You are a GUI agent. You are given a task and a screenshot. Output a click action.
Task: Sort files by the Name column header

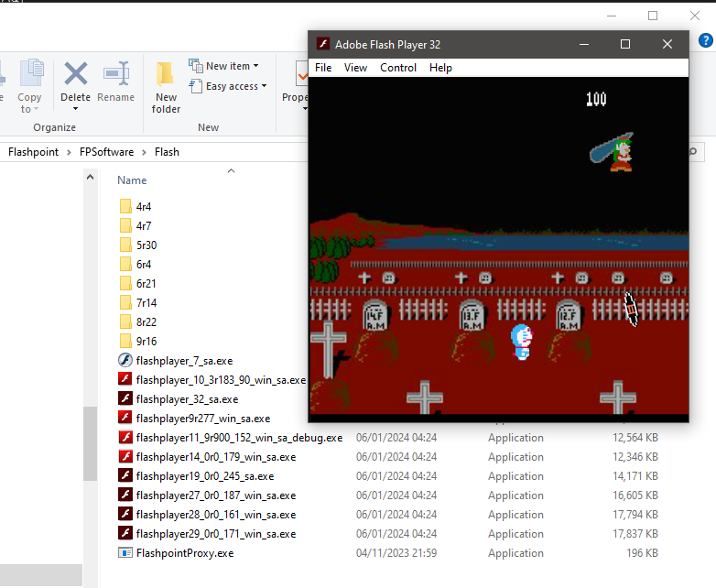coord(132,180)
